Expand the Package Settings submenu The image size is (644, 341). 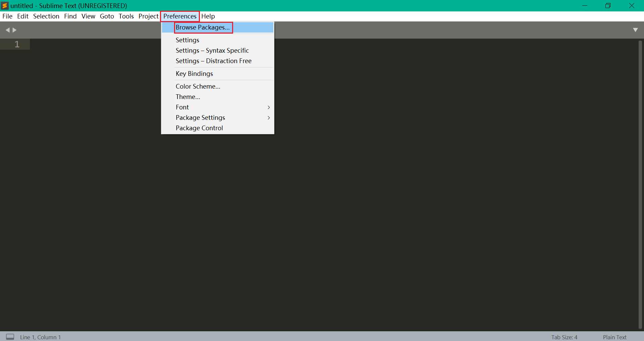218,117
